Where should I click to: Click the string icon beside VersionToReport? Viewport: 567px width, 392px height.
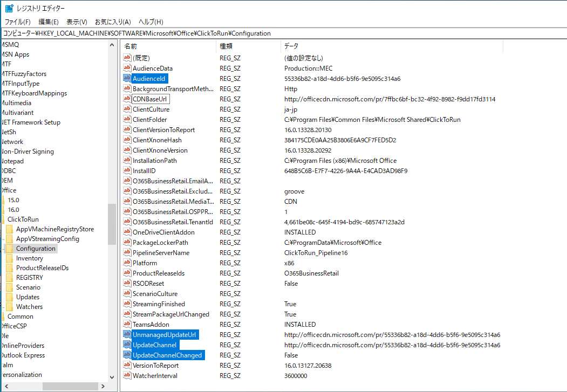pyautogui.click(x=127, y=365)
